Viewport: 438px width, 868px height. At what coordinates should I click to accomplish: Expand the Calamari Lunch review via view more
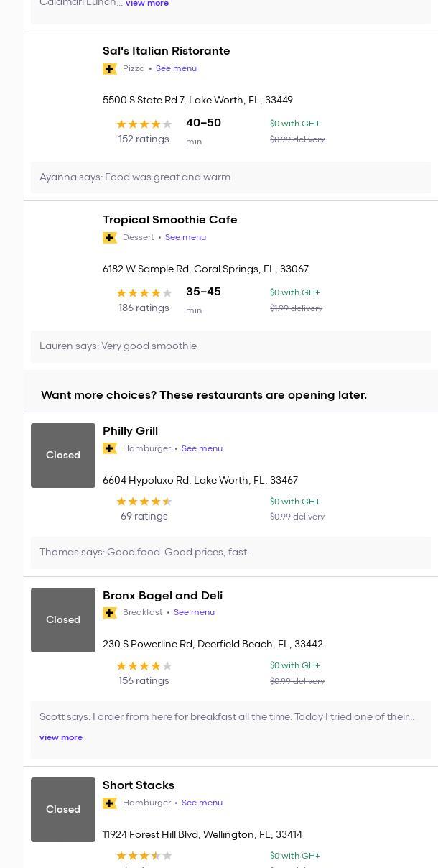tap(147, 4)
